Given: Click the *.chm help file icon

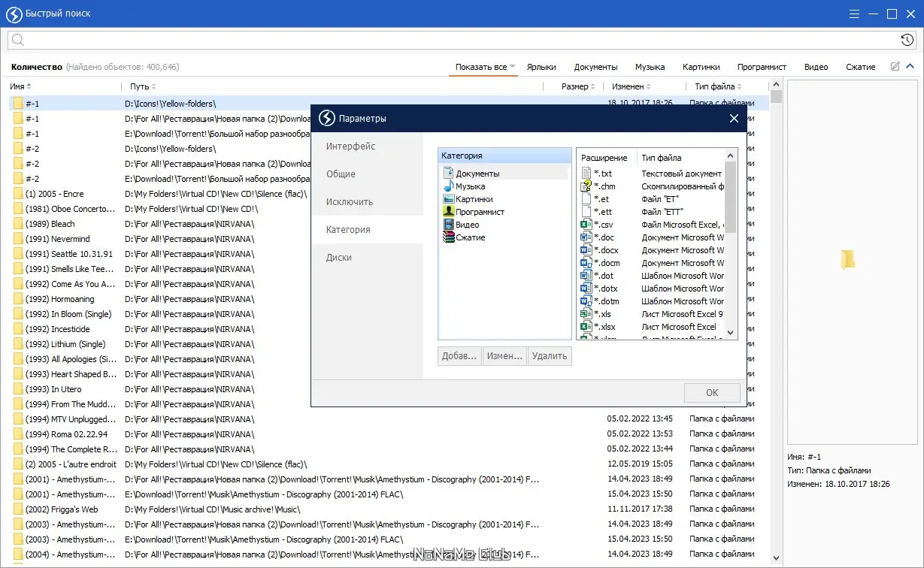Looking at the screenshot, I should coord(586,186).
